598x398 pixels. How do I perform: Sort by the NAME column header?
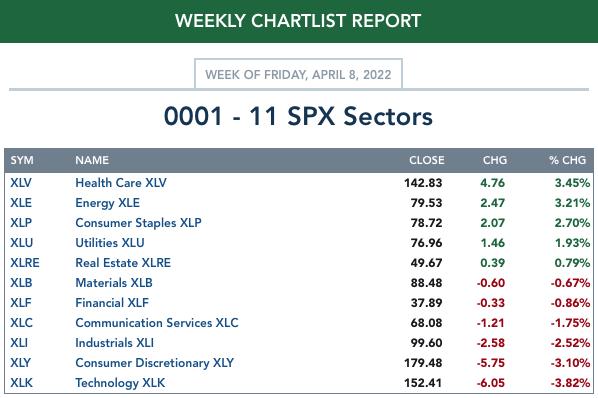coord(92,160)
